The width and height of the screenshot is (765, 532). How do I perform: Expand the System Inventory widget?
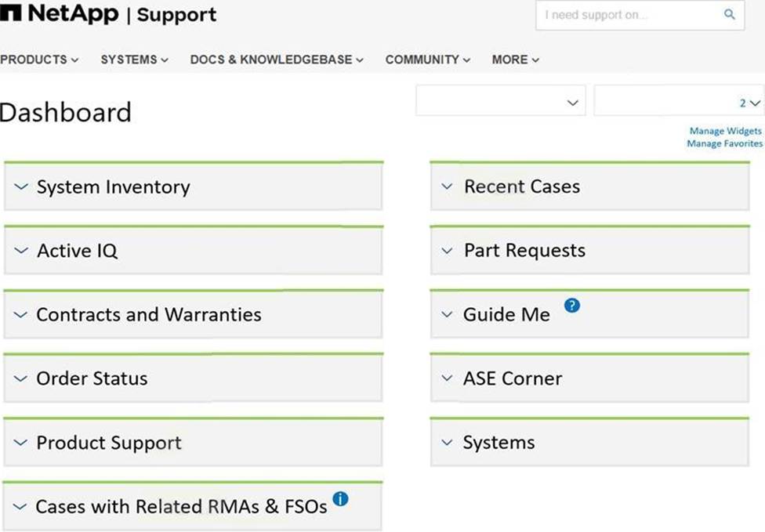click(x=21, y=187)
